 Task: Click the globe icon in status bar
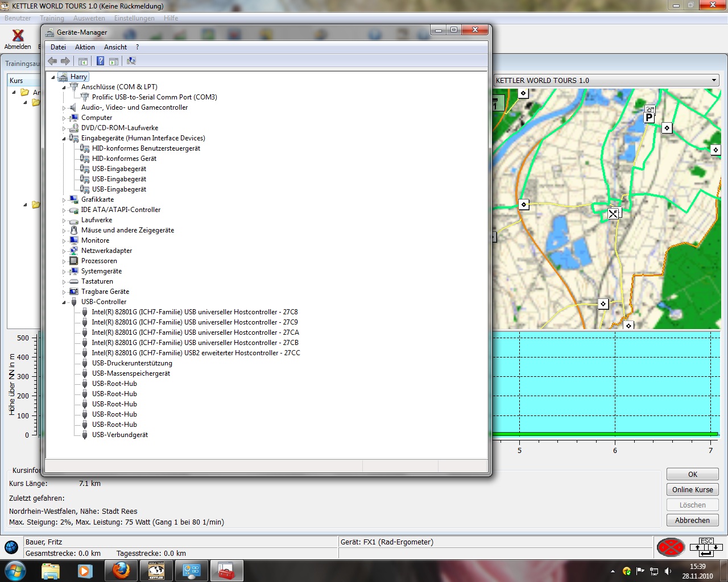pos(11,547)
